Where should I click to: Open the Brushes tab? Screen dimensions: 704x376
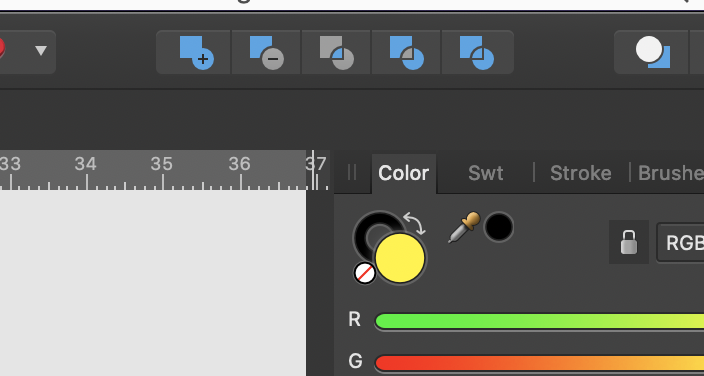[671, 173]
